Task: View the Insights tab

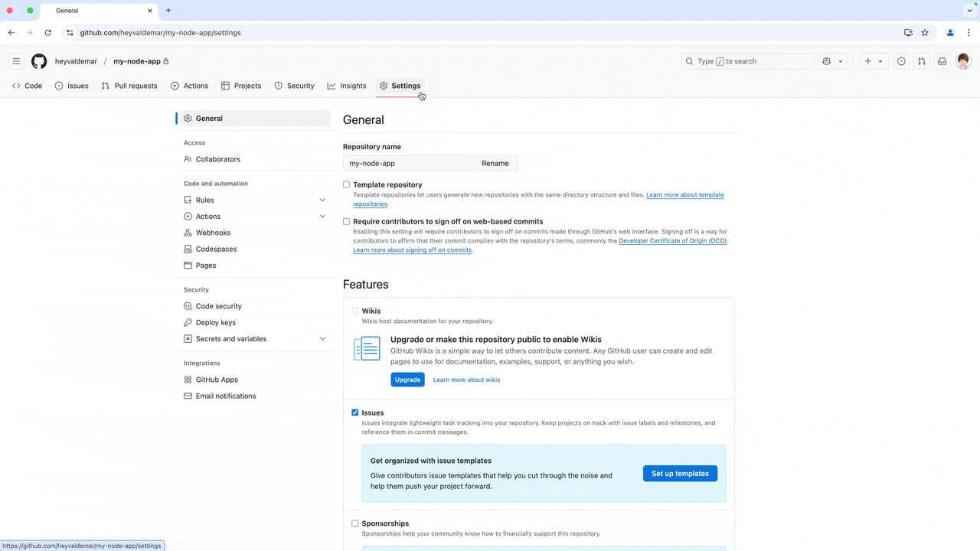Action: pos(347,86)
